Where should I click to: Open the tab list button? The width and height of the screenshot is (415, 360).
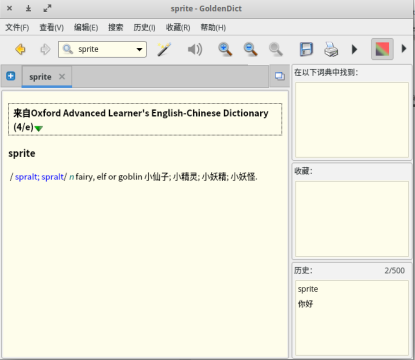[x=280, y=76]
